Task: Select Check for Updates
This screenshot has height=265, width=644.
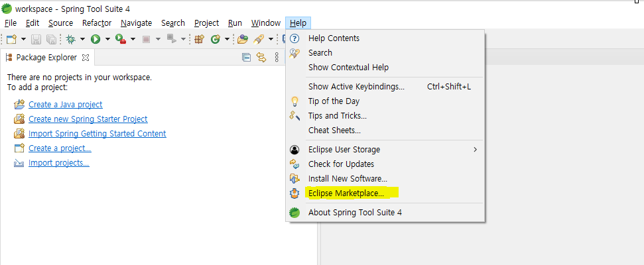Action: pyautogui.click(x=385, y=164)
